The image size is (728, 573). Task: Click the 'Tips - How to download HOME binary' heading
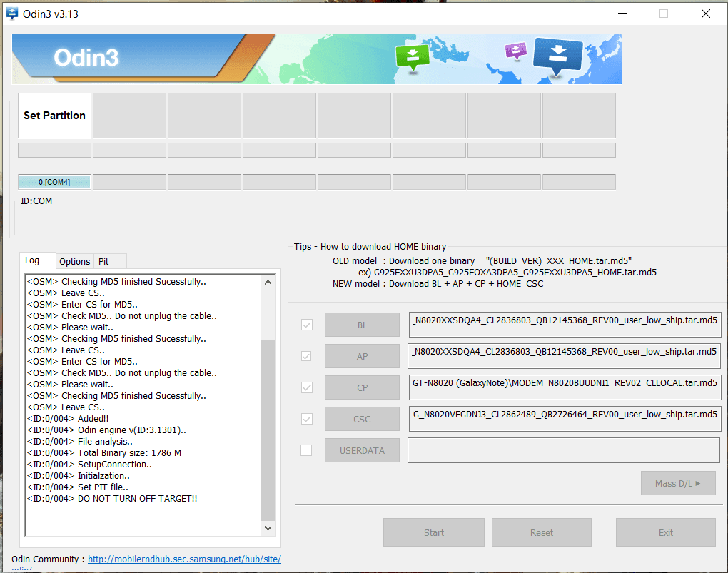click(x=370, y=247)
